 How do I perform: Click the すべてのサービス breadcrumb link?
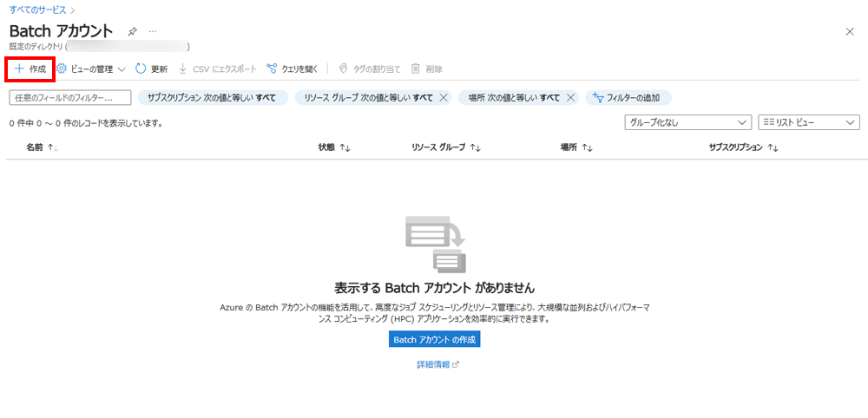tap(37, 10)
